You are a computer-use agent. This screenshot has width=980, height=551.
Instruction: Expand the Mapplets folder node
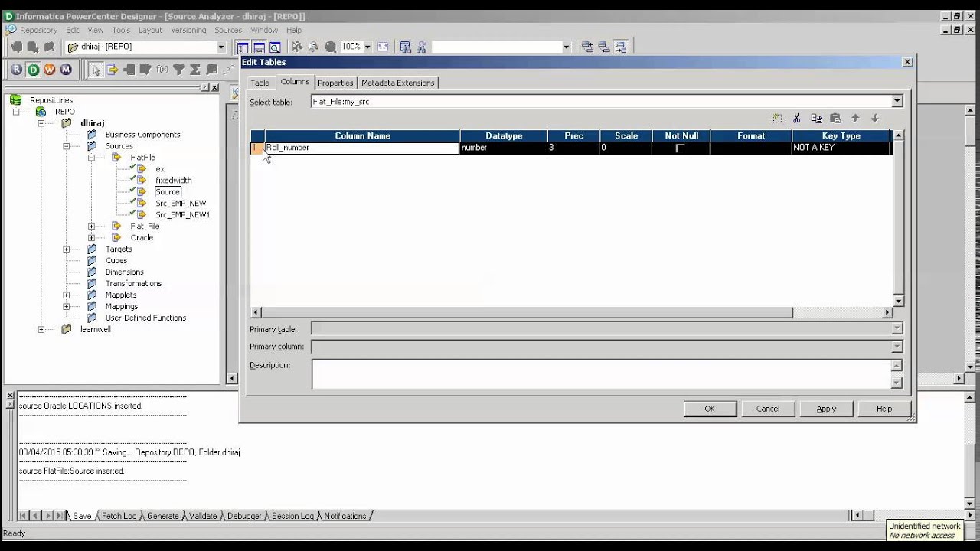67,295
